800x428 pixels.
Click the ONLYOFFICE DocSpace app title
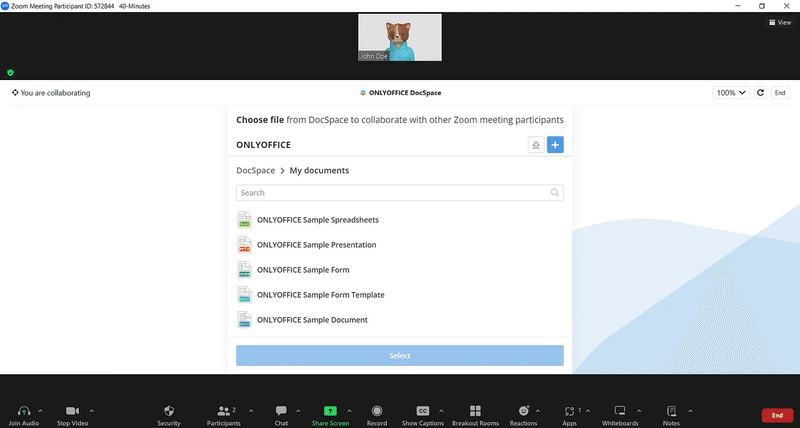[401, 93]
